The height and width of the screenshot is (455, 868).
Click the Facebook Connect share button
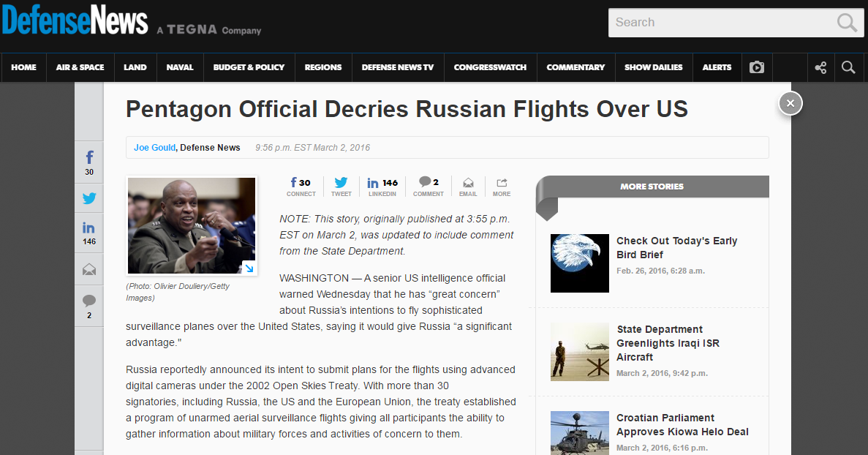click(301, 187)
